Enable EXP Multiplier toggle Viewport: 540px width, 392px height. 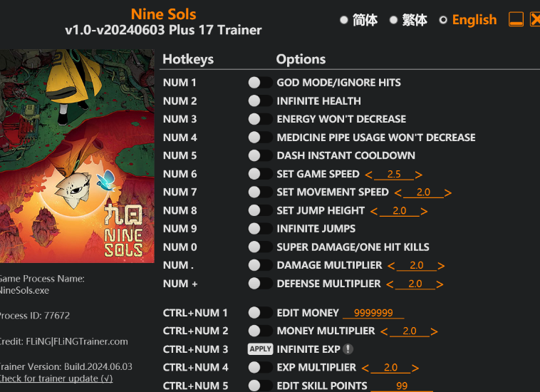click(x=260, y=368)
